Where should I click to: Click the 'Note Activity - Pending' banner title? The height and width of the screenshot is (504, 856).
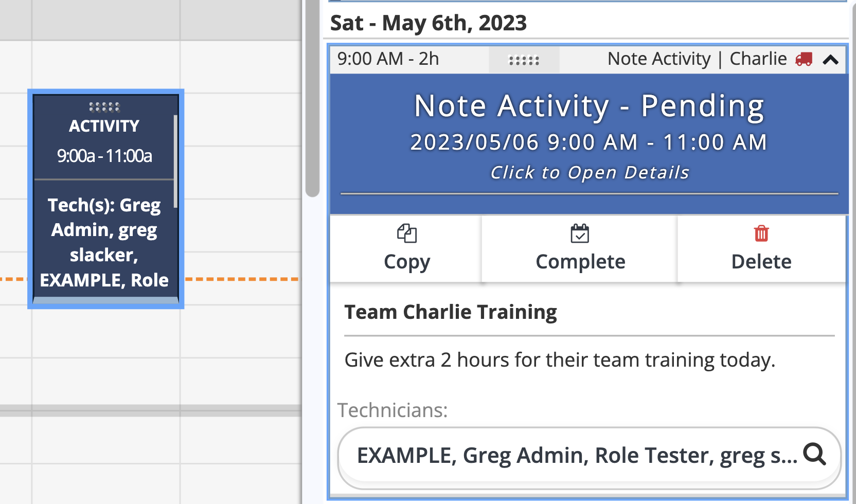[x=590, y=106]
